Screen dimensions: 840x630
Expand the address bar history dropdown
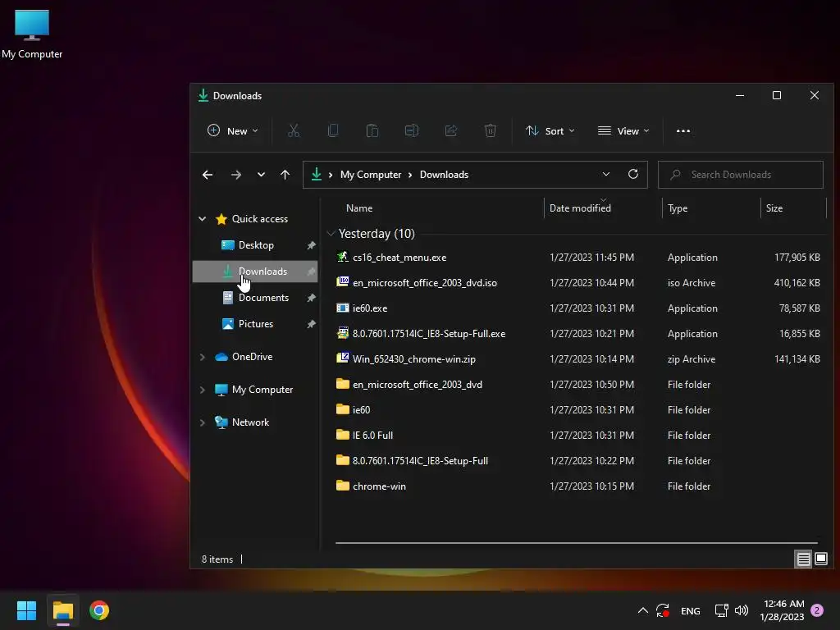click(x=606, y=174)
